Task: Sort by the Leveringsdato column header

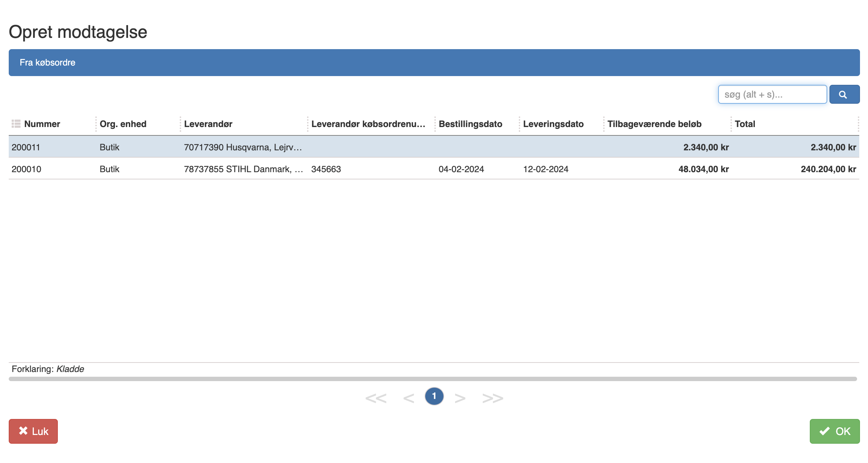Action: pyautogui.click(x=553, y=124)
